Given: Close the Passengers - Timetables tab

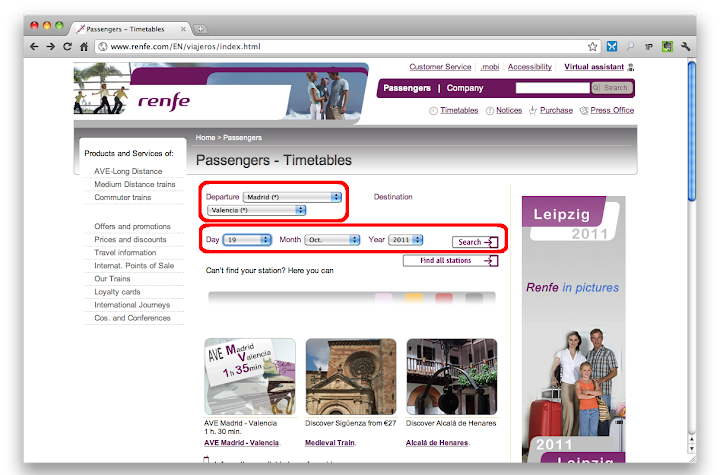Looking at the screenshot, I should coord(183,29).
